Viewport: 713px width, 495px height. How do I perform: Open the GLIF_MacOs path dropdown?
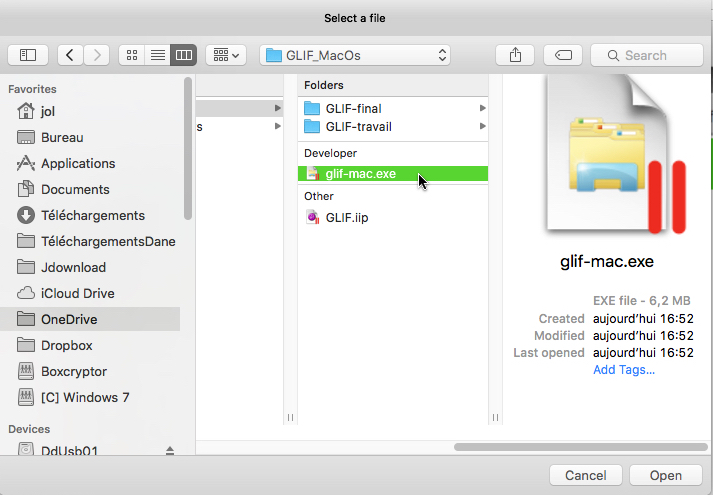pyautogui.click(x=354, y=55)
